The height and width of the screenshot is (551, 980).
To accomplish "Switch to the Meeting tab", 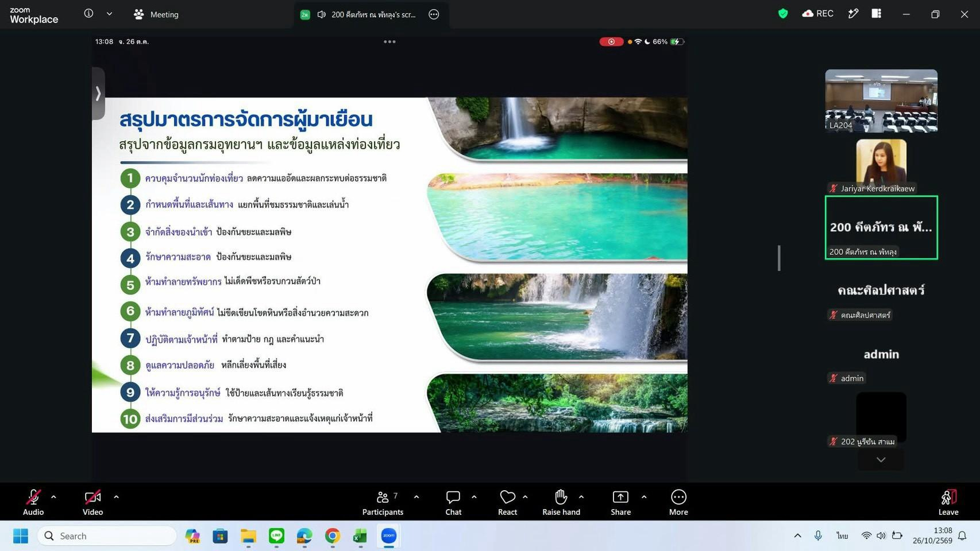I will click(156, 14).
